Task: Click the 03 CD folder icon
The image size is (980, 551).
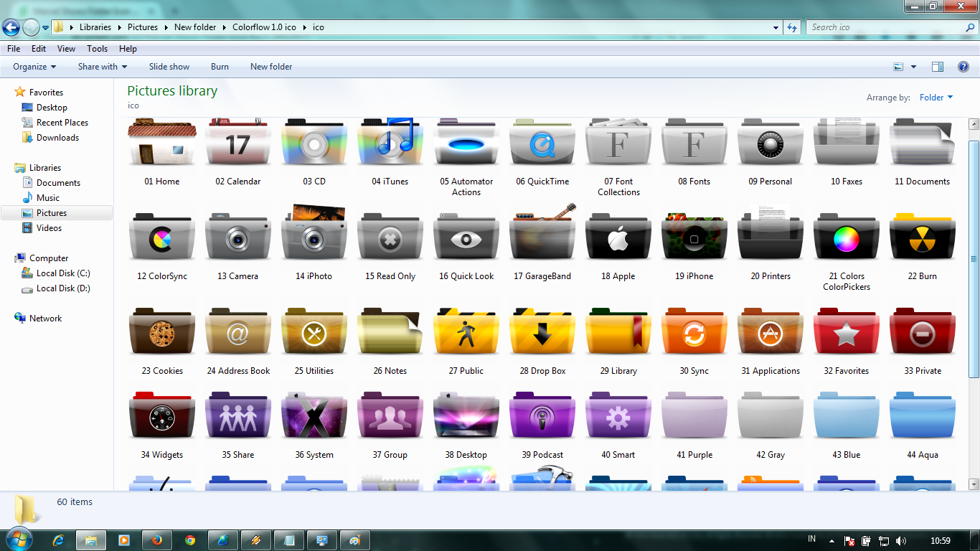Action: pyautogui.click(x=314, y=143)
